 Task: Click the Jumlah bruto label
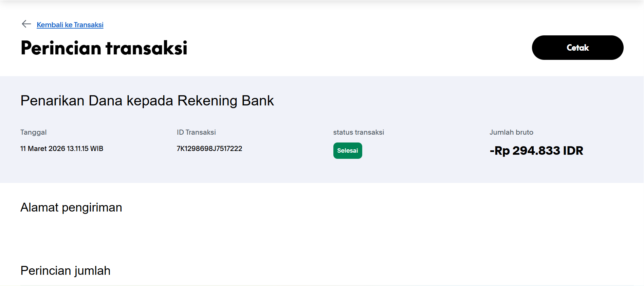pyautogui.click(x=511, y=132)
